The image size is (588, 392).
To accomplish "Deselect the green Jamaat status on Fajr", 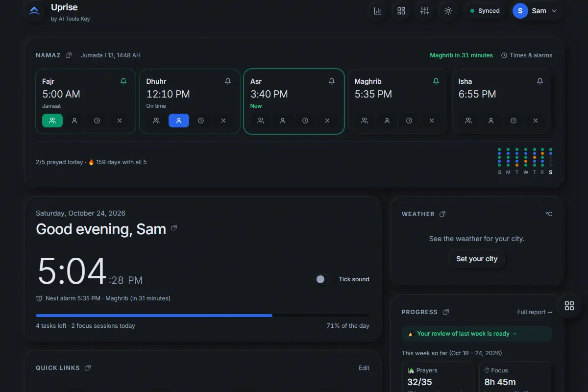I will pyautogui.click(x=52, y=121).
